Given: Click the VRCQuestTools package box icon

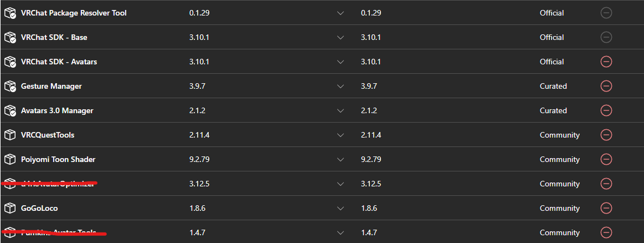Looking at the screenshot, I should (x=9, y=135).
